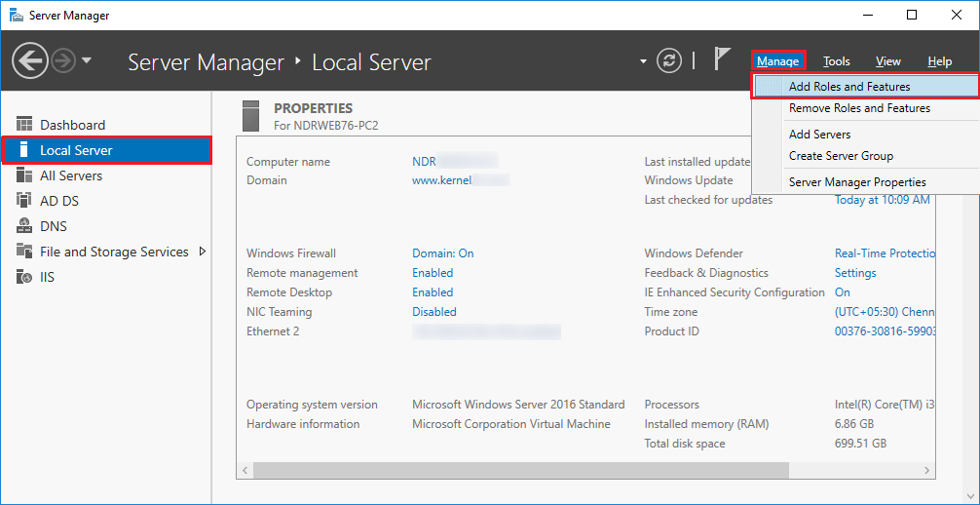
Task: Click right arrow of horizontal scrollbar
Action: click(x=926, y=469)
